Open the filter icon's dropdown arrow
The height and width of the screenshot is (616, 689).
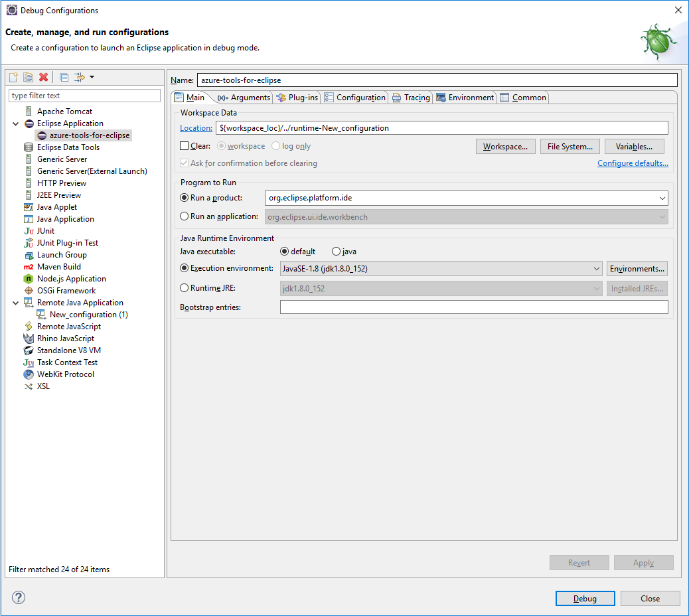92,77
